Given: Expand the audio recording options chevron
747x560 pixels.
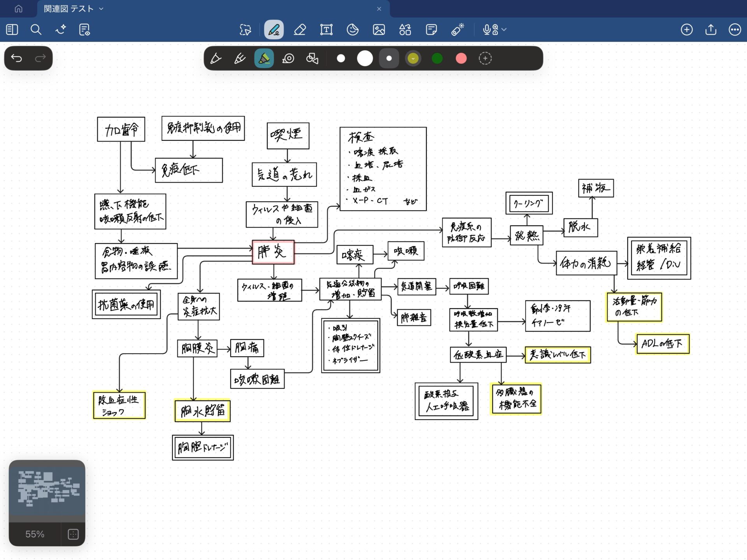Looking at the screenshot, I should 505,30.
